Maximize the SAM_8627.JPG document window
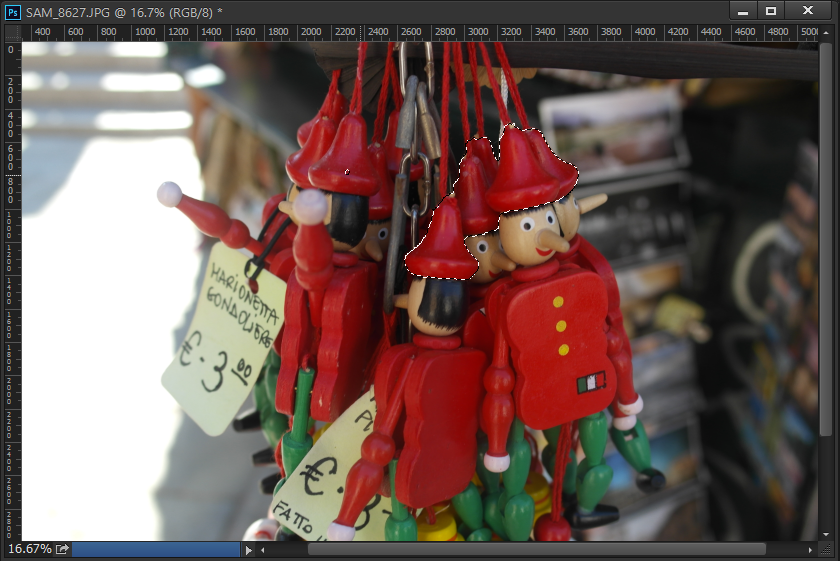Viewport: 840px width, 561px height. [x=771, y=10]
